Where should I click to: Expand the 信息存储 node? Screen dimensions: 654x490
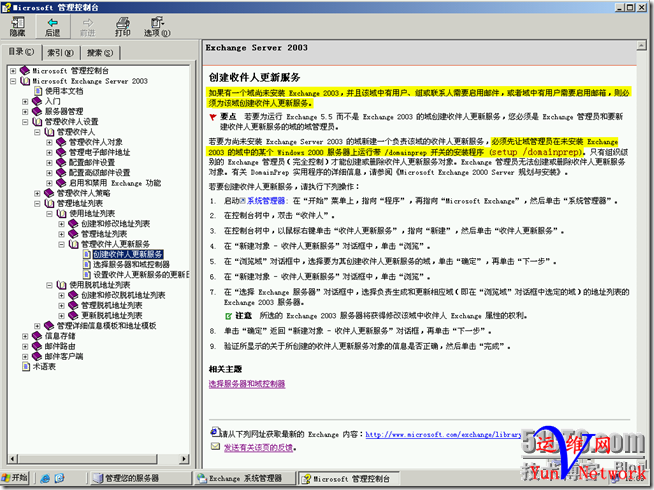coord(25,336)
